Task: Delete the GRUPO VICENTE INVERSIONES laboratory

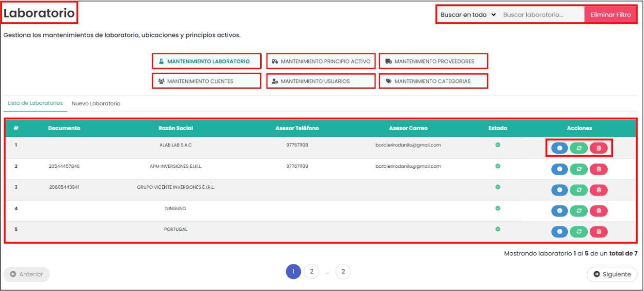Action: 598,190
